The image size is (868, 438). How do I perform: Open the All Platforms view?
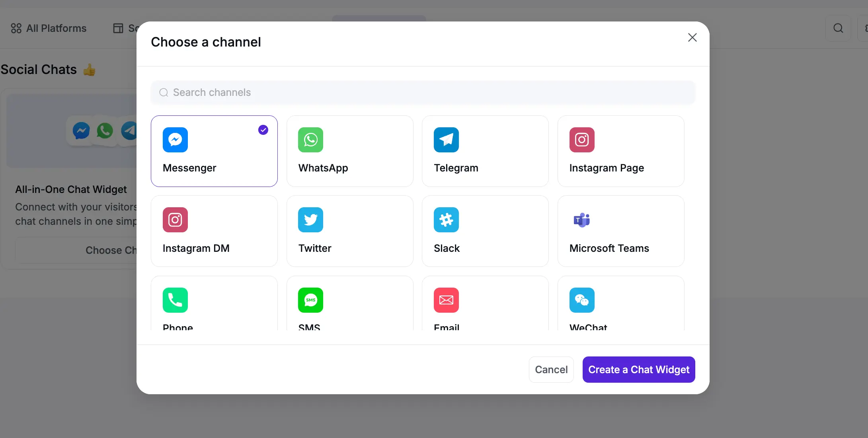click(x=49, y=28)
